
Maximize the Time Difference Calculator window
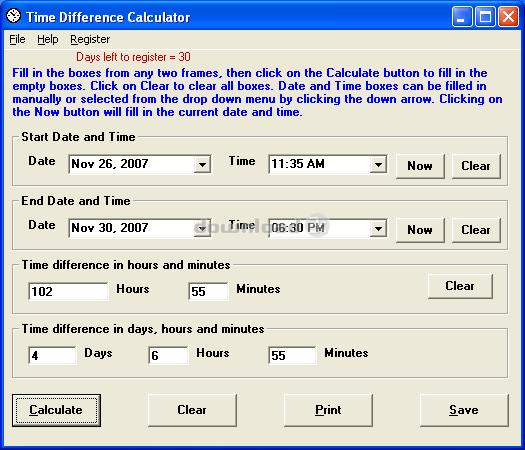(485, 17)
